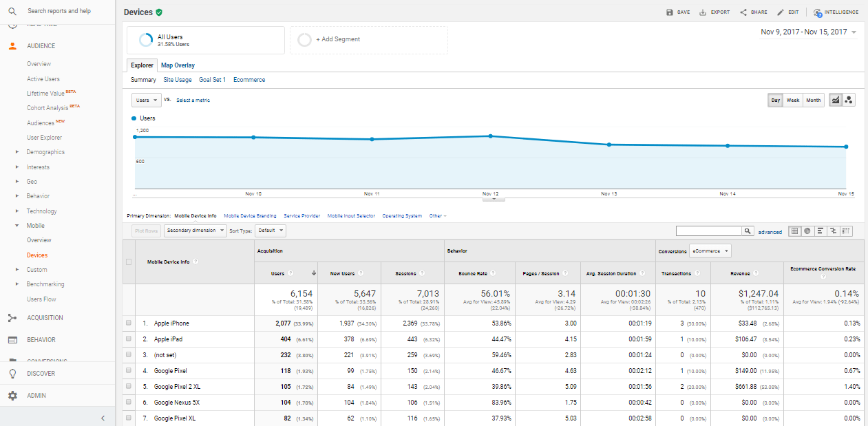Click the Nov 12 data point on chart
Image resolution: width=868 pixels, height=426 pixels.
point(490,136)
